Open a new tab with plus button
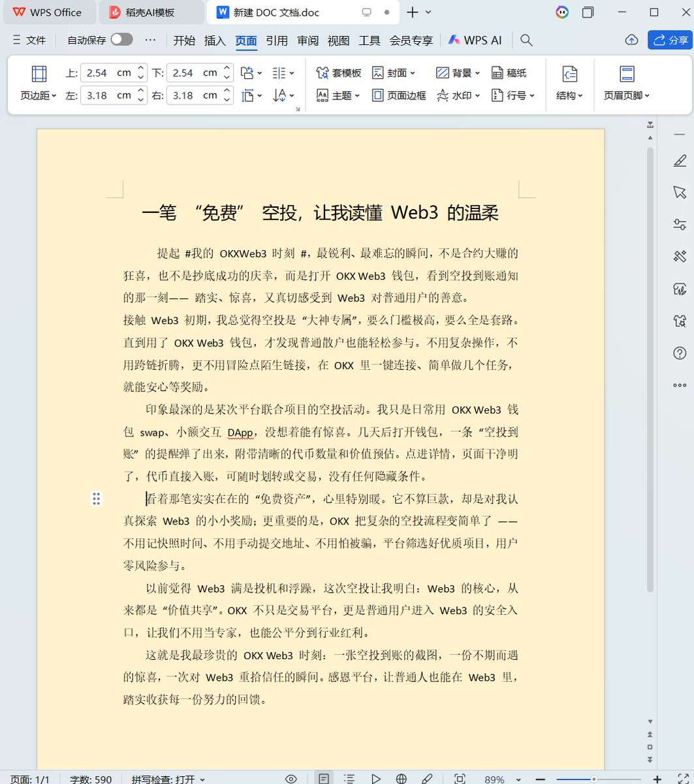The height and width of the screenshot is (784, 694). point(412,12)
